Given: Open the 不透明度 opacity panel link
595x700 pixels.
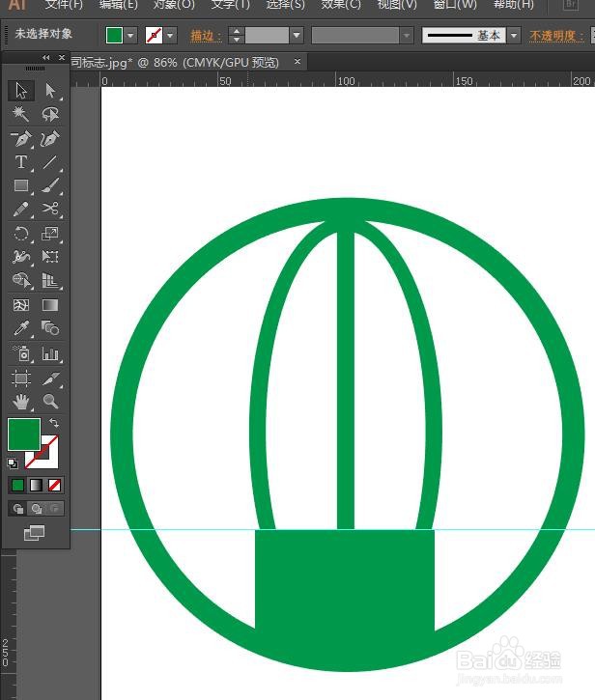Looking at the screenshot, I should pos(555,36).
